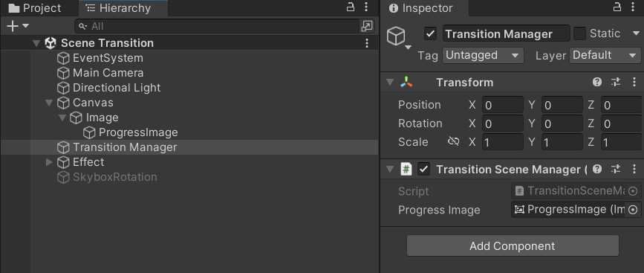Collapse the Canvas tree item
644x273 pixels.
click(49, 103)
